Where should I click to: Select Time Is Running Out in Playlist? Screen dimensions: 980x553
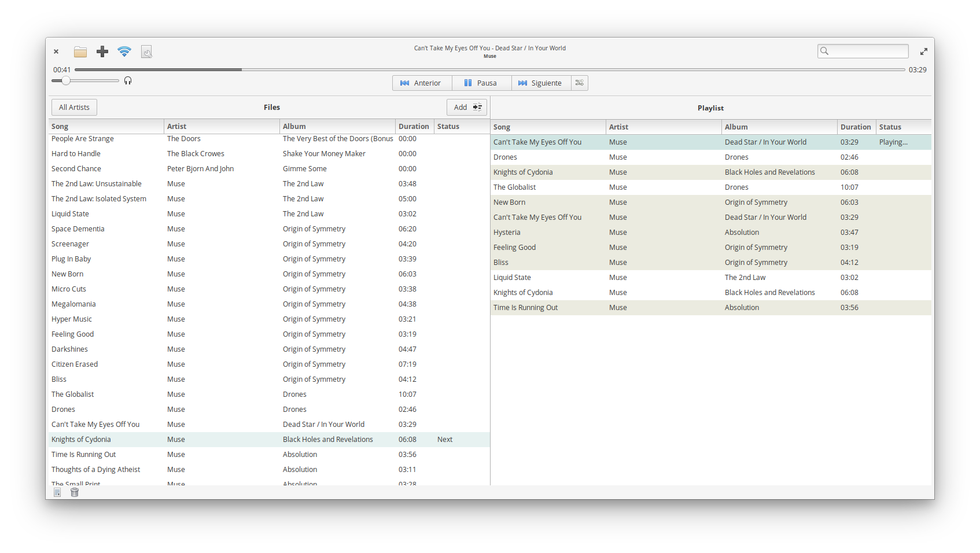[x=711, y=307]
